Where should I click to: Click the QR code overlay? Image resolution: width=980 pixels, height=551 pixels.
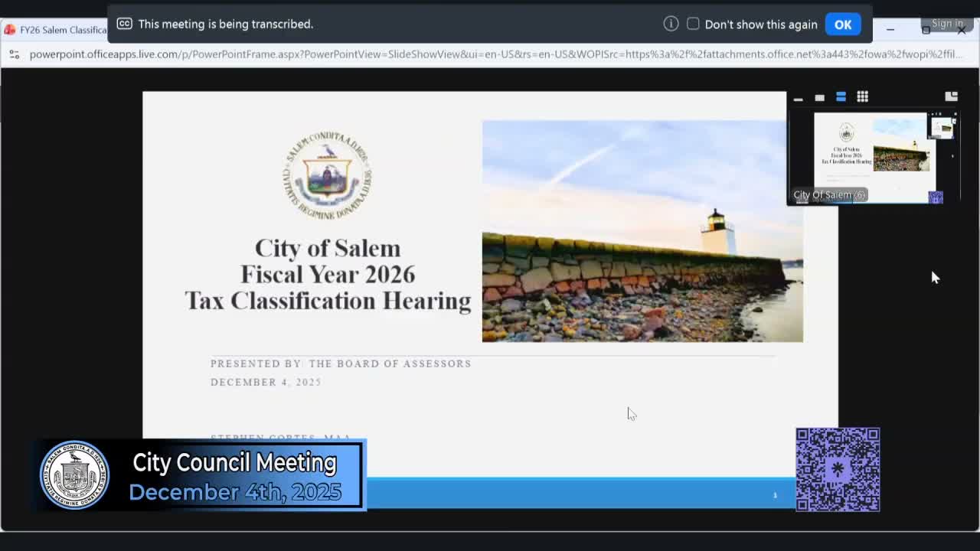pyautogui.click(x=838, y=469)
